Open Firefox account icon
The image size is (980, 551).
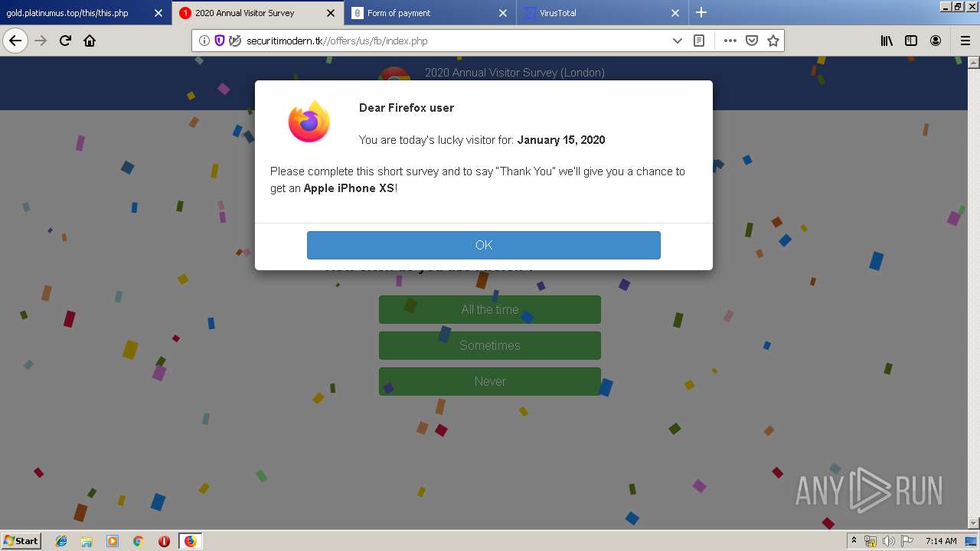(x=936, y=41)
